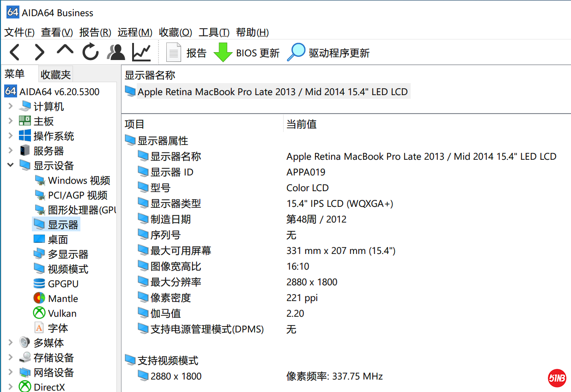This screenshot has width=571, height=392.
Task: Click the Vulkan Xbox-style icon
Action: [39, 313]
